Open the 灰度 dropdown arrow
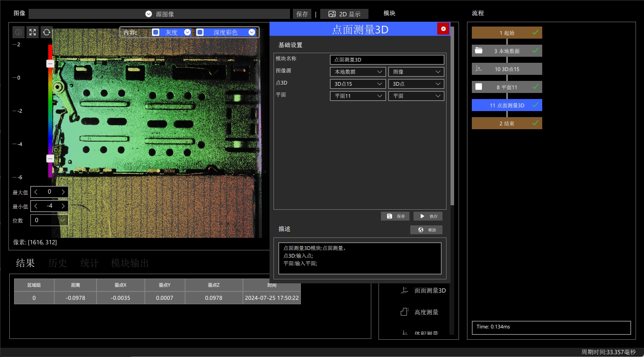 pyautogui.click(x=187, y=32)
